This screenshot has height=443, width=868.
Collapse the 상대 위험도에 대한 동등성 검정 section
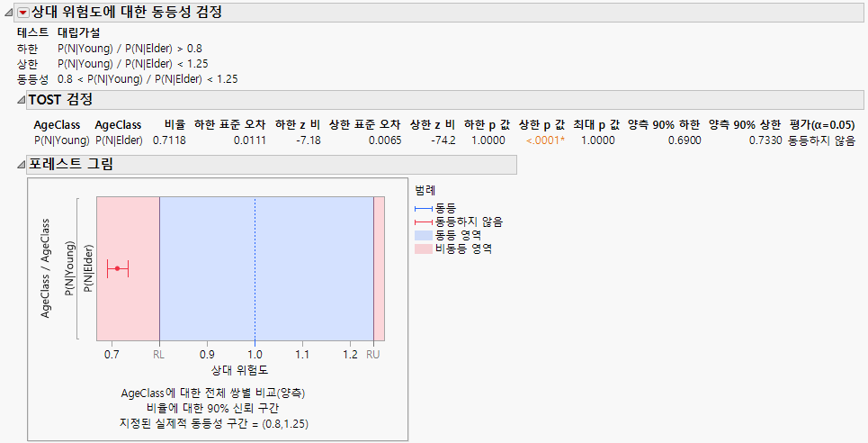(9, 13)
